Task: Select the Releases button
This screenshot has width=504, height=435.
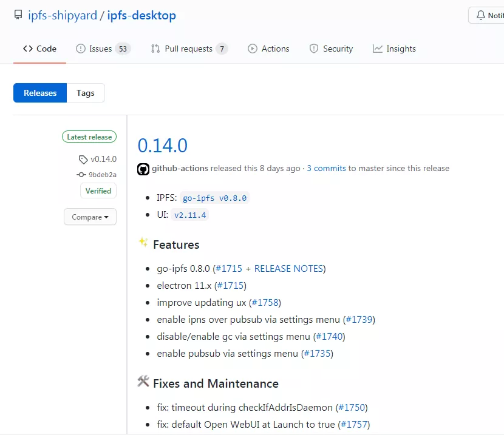Action: 40,93
